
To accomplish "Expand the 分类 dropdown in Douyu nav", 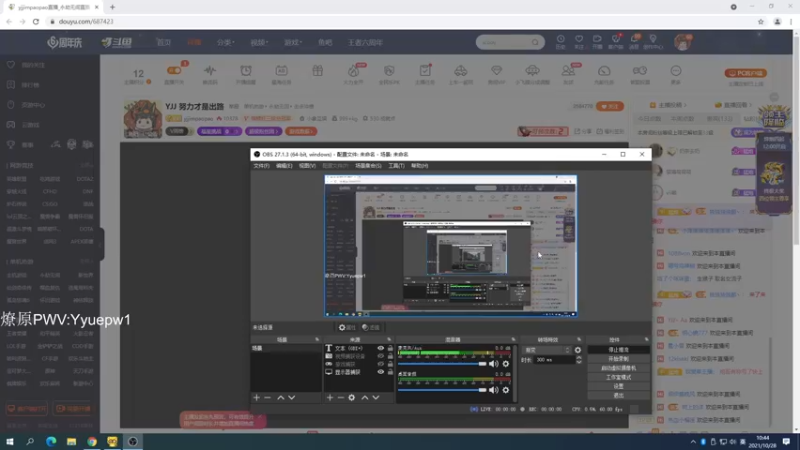I will pyautogui.click(x=225, y=42).
